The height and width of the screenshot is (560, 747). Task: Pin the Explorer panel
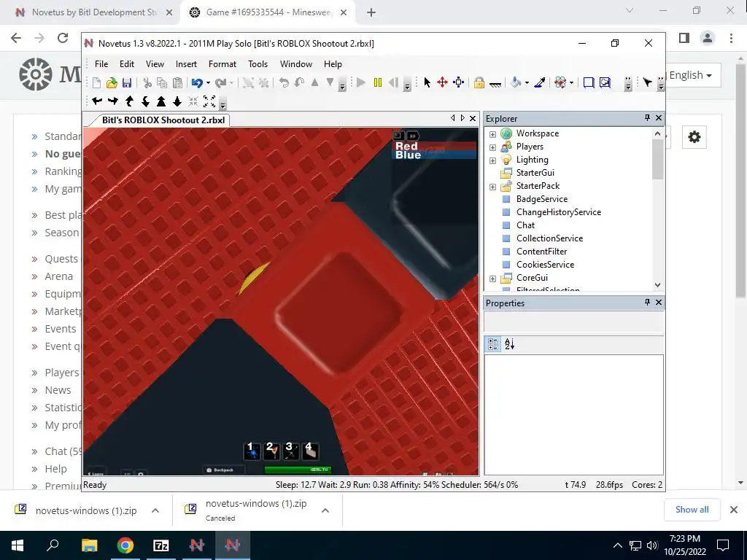point(647,117)
